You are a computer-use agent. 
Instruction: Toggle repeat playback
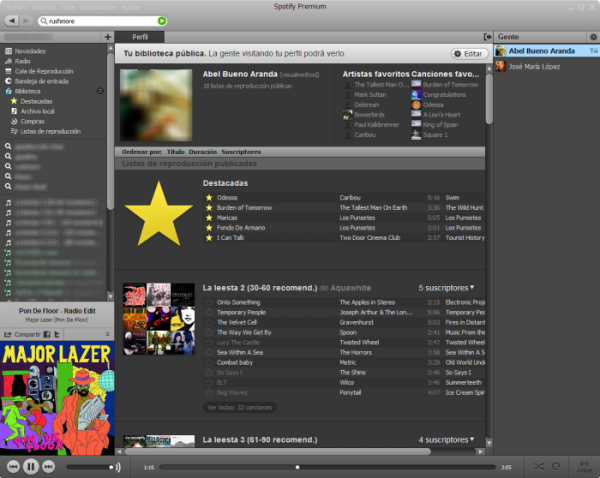click(556, 466)
